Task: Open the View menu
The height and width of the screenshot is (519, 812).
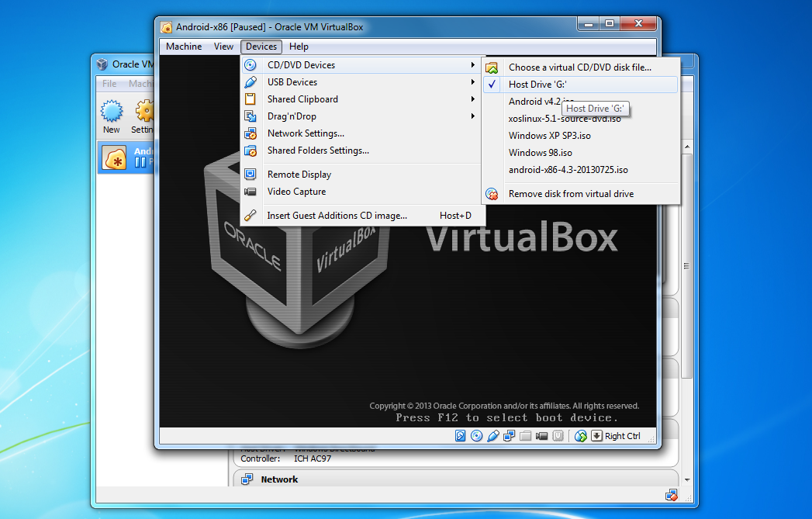Action: click(223, 46)
